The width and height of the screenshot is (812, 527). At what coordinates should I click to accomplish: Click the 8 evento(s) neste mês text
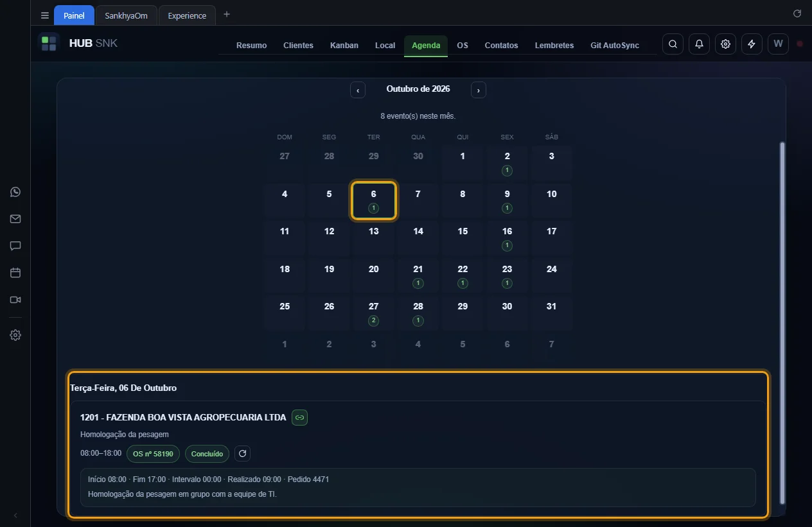pyautogui.click(x=418, y=116)
